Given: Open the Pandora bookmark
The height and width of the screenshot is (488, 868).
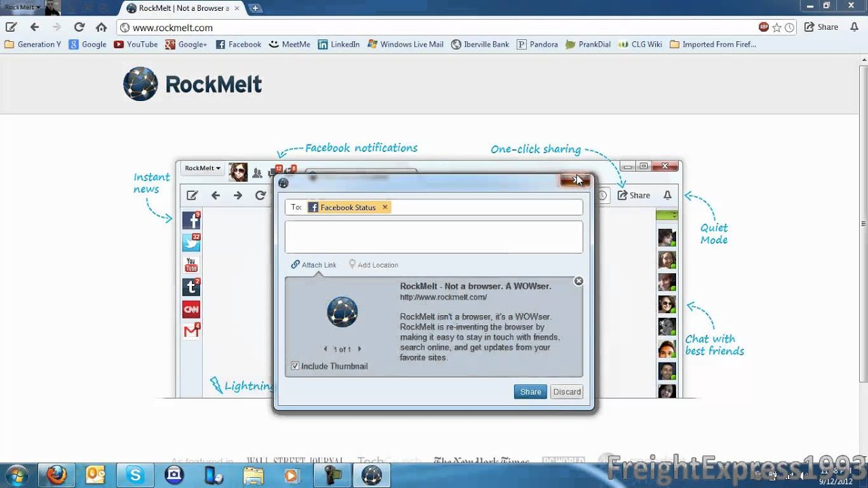Looking at the screenshot, I should pyautogui.click(x=537, y=44).
